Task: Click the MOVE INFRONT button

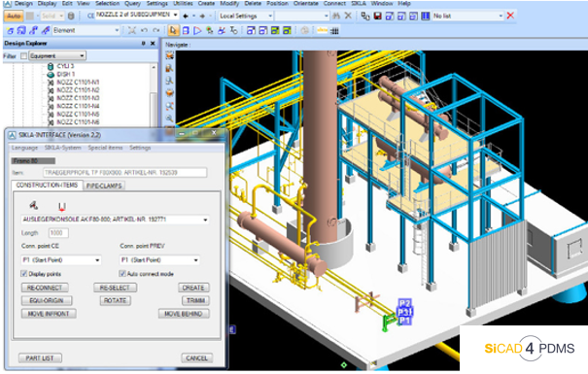Action: [49, 314]
